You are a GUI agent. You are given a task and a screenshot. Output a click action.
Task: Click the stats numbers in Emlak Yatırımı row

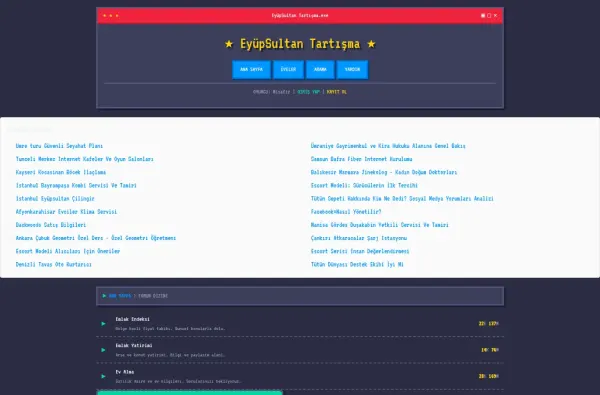click(490, 350)
